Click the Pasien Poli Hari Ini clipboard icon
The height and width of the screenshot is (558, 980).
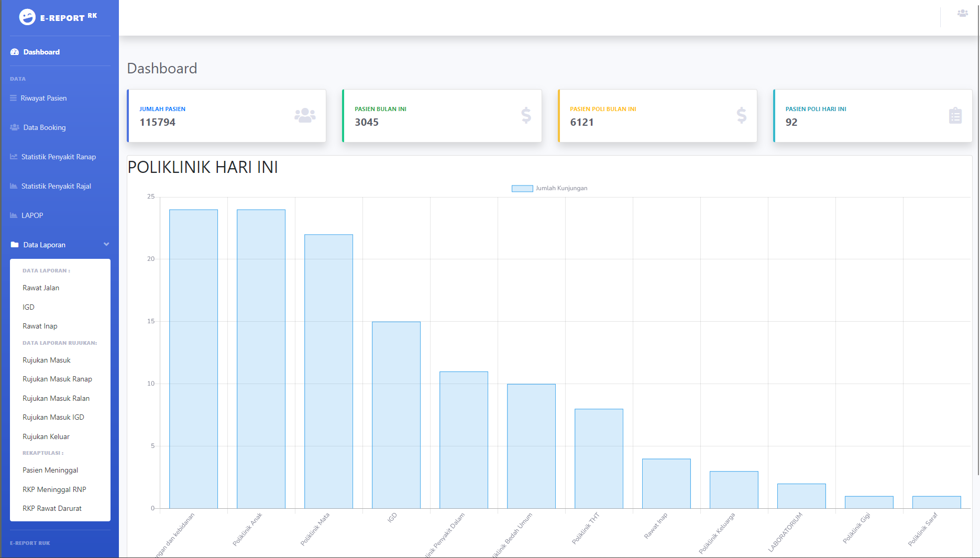(955, 116)
